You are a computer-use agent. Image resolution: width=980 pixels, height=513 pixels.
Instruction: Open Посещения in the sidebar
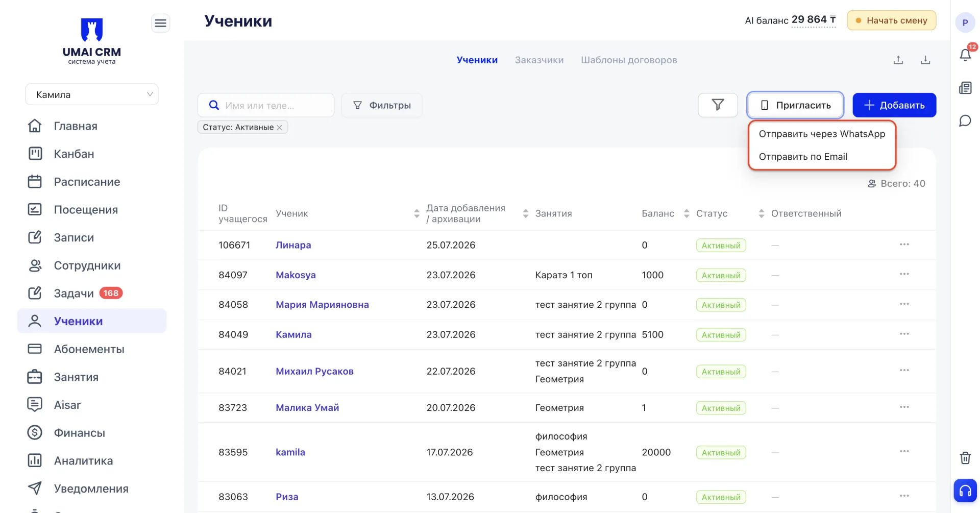pyautogui.click(x=92, y=210)
